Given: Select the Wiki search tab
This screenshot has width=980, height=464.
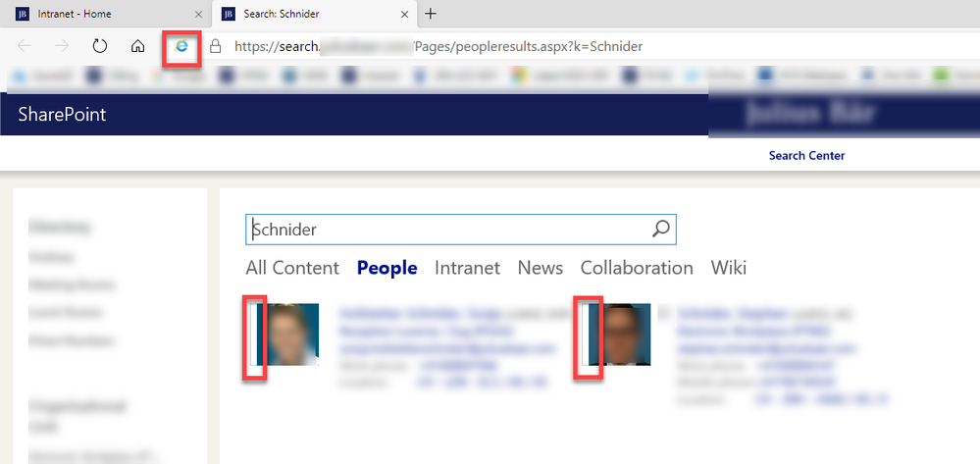Looking at the screenshot, I should tap(729, 268).
